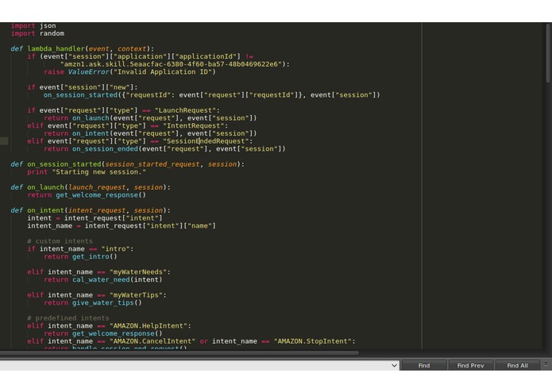
Task: Open the find history dropdown arrow
Action: click(x=394, y=365)
